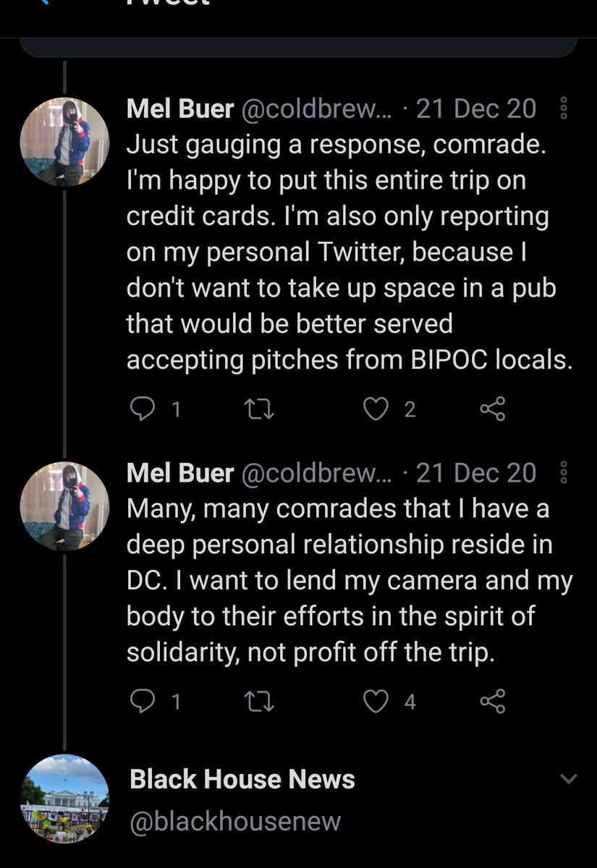
Task: Open the Black House News profile name
Action: 242,779
